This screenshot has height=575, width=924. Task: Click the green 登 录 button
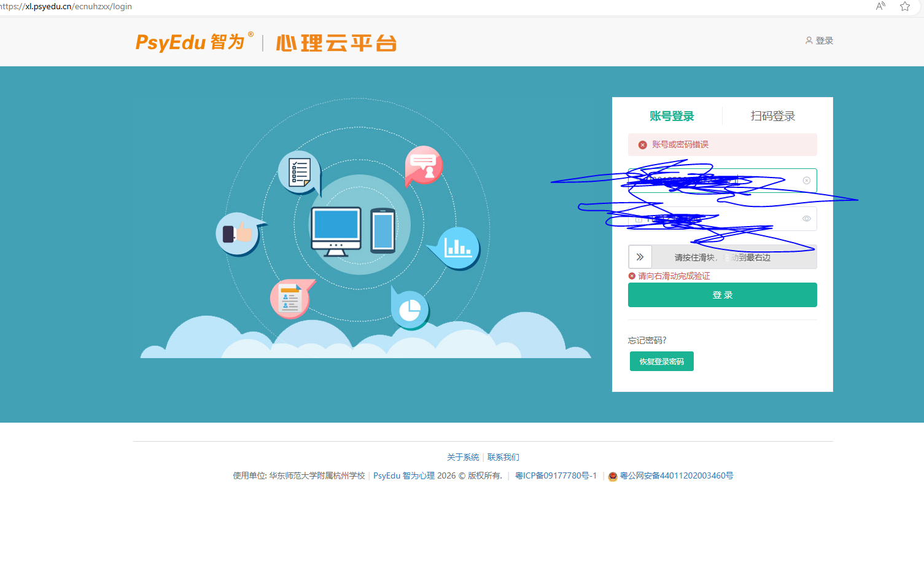tap(723, 295)
